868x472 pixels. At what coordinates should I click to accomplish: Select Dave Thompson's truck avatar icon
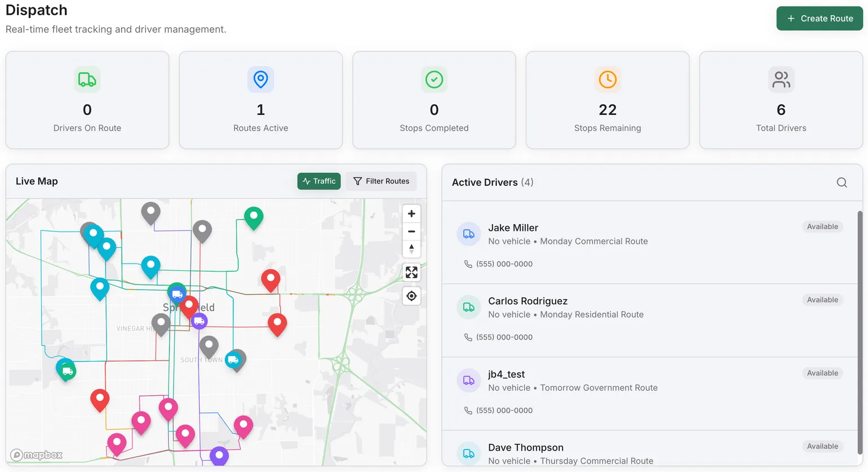468,453
